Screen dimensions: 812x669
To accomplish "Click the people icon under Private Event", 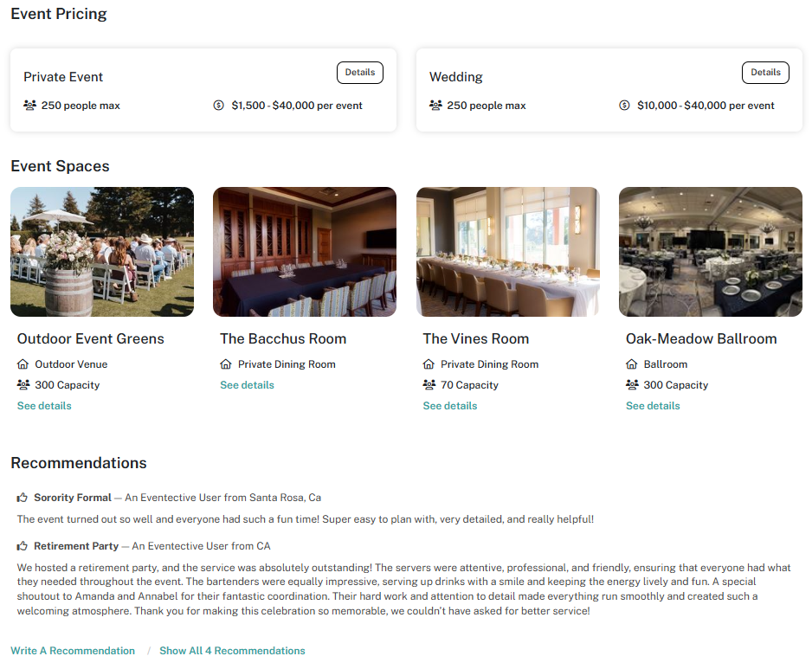I will coord(29,105).
